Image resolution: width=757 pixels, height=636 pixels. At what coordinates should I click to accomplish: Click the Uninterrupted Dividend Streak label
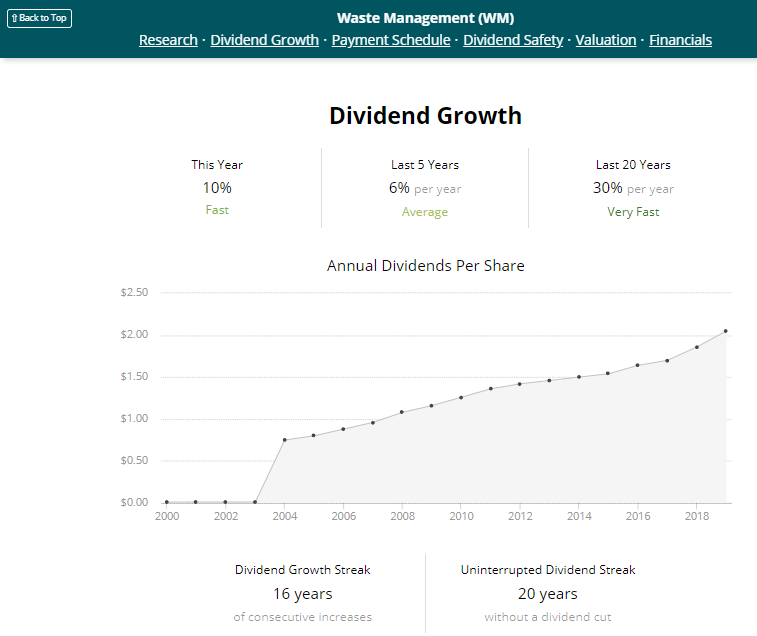point(548,570)
